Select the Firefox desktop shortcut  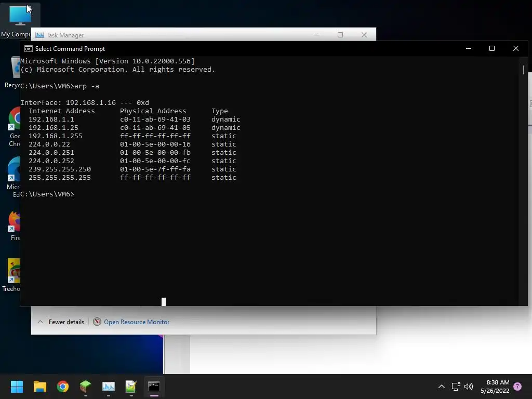coord(14,226)
